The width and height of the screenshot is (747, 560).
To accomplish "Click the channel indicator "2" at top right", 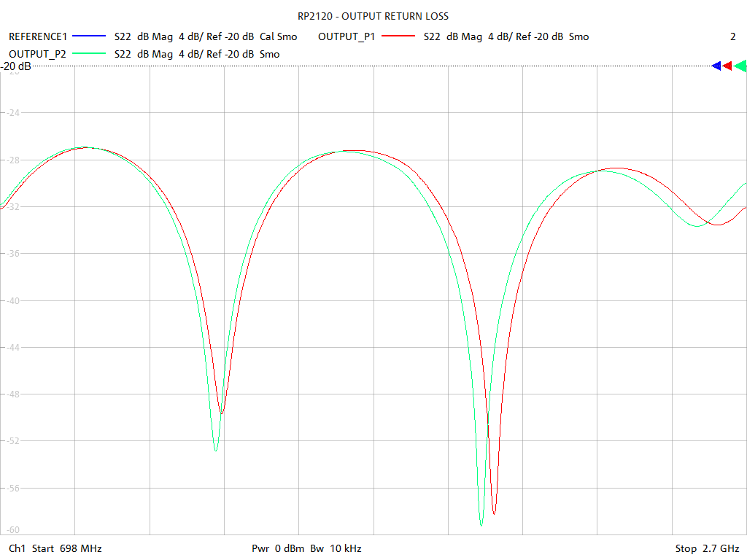I will (x=733, y=36).
